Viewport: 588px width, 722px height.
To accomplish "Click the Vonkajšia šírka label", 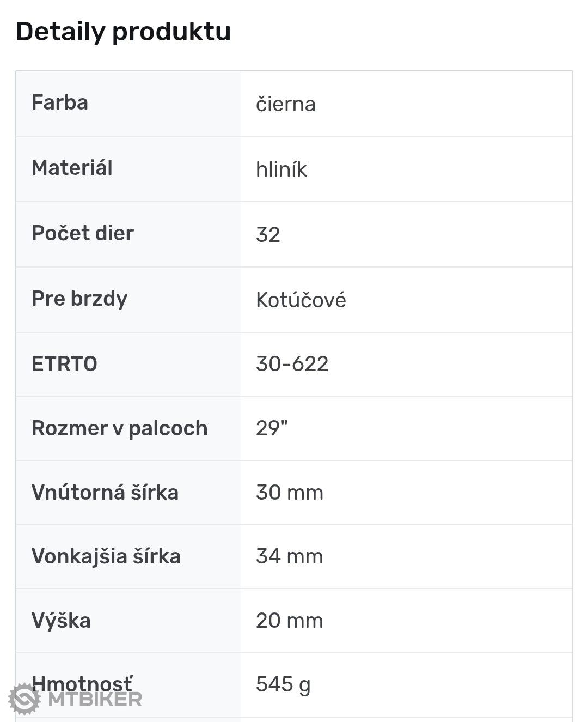I will coord(106,556).
